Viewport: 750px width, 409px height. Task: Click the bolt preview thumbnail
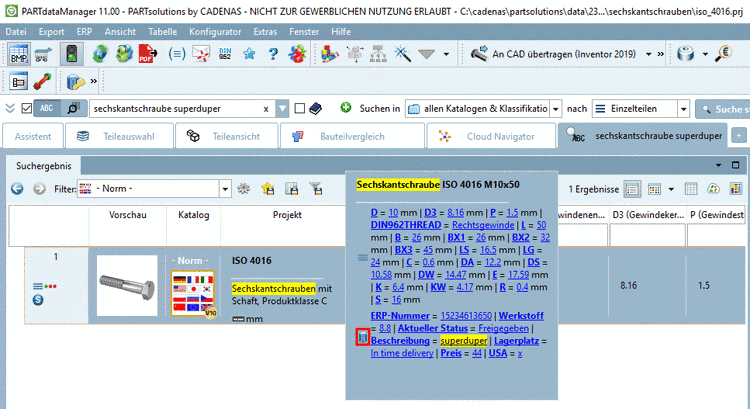(x=127, y=286)
